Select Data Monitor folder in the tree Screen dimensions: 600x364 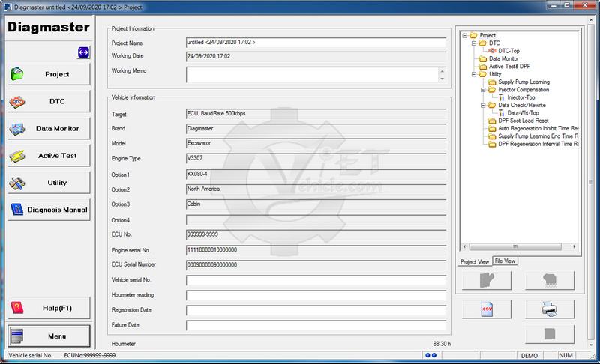pyautogui.click(x=503, y=58)
